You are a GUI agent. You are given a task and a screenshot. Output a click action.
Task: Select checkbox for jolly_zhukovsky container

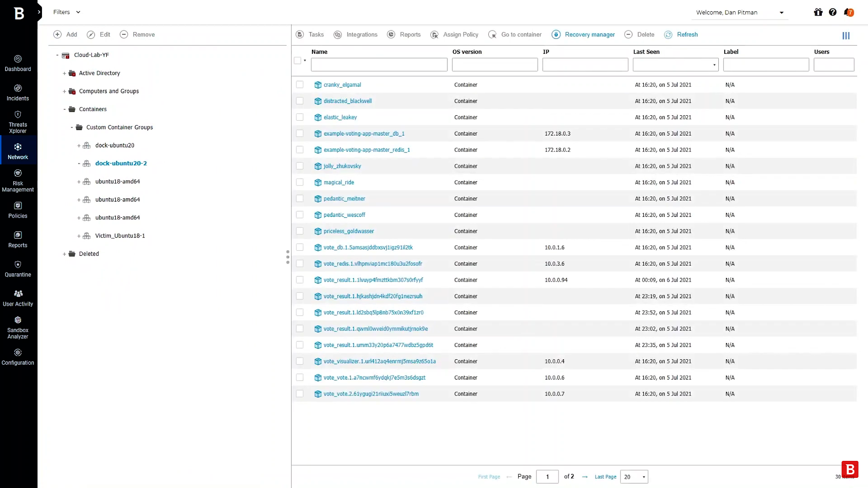[x=300, y=166]
